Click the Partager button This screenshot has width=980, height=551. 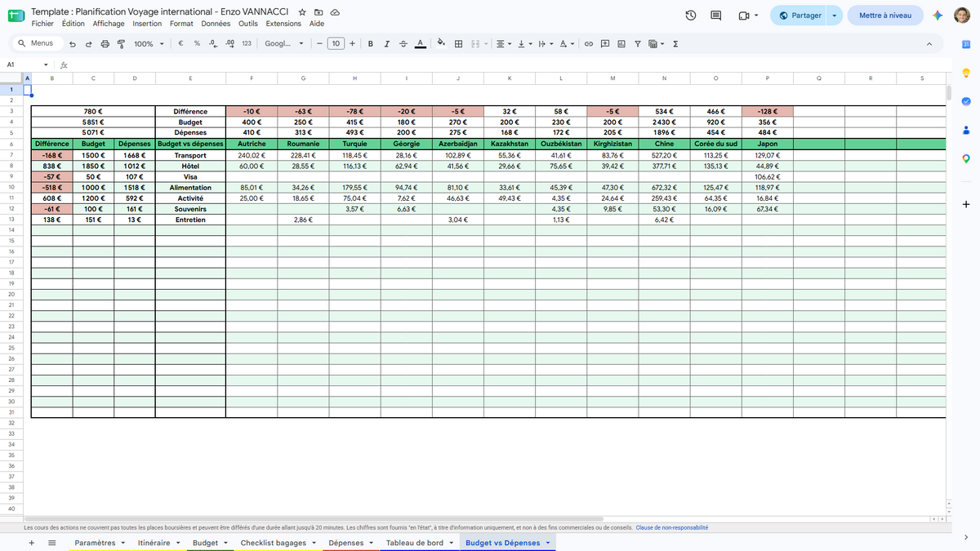[x=798, y=16]
